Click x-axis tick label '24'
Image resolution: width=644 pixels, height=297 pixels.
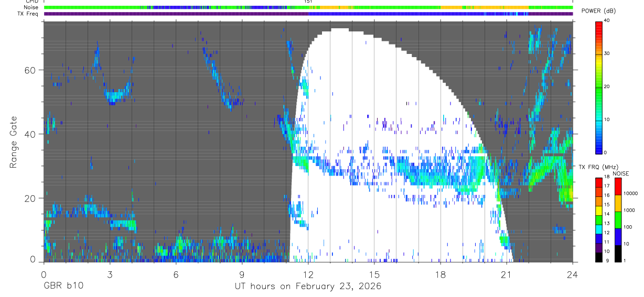click(572, 274)
